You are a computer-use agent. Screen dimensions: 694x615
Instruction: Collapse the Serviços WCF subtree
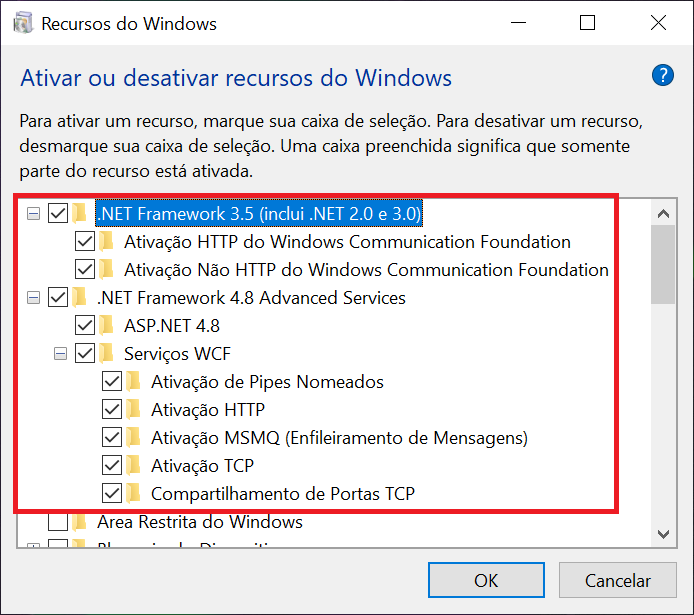click(60, 353)
